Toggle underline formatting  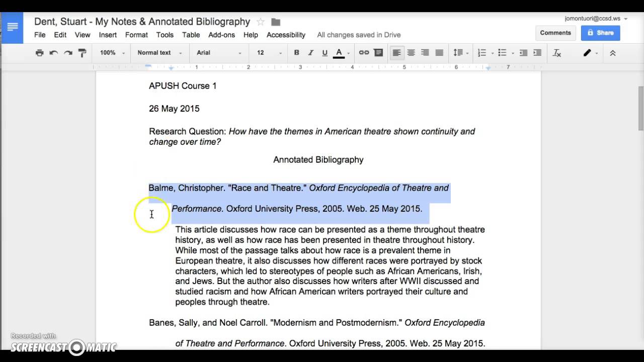tap(325, 53)
